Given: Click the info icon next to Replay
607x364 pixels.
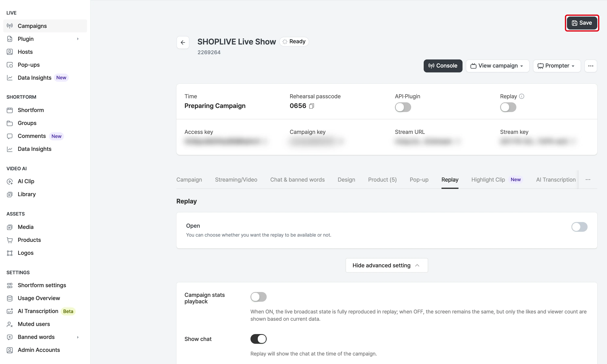Looking at the screenshot, I should tap(522, 96).
